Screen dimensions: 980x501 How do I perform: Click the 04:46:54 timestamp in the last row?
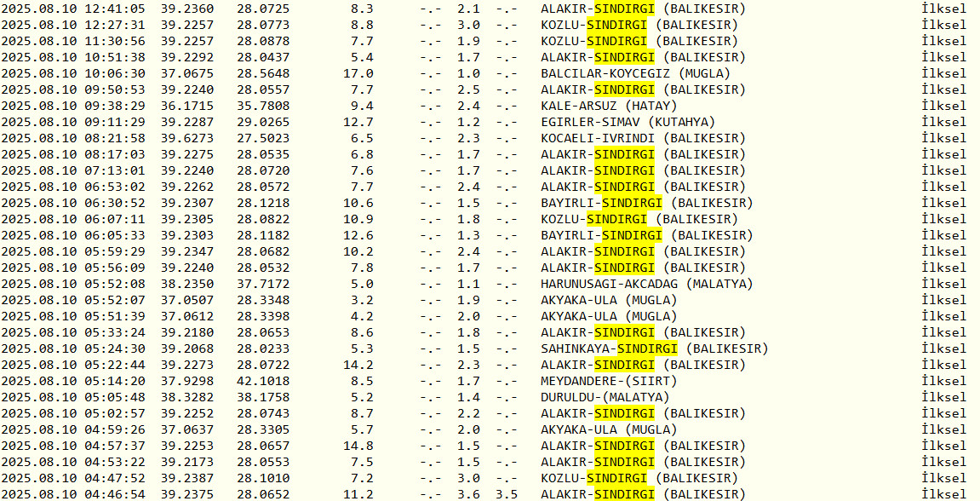tap(114, 495)
